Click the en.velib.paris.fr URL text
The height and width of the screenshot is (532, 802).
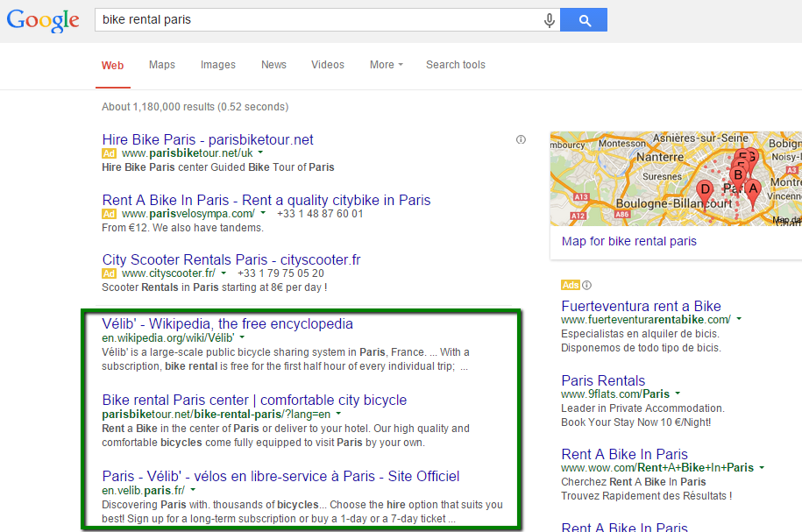coord(143,491)
